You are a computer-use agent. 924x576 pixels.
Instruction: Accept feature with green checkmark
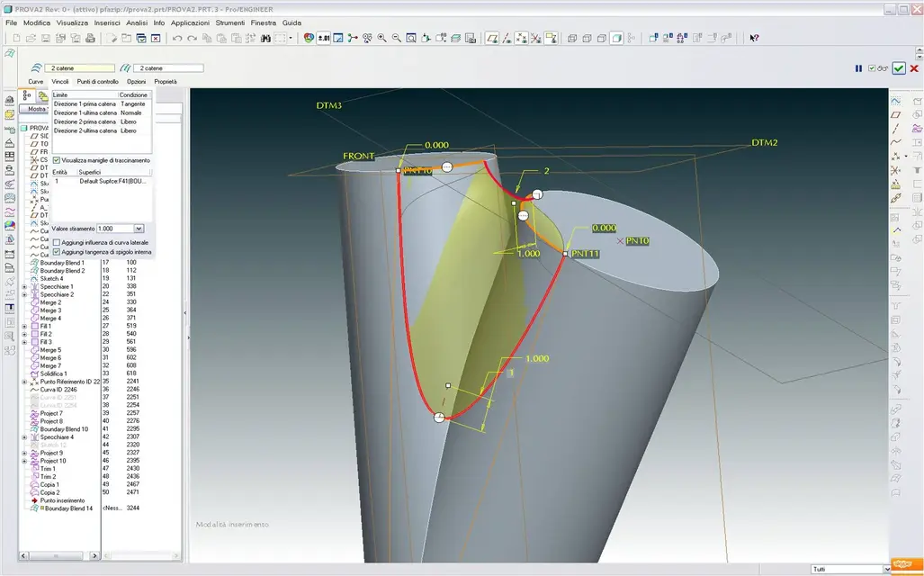coord(898,68)
